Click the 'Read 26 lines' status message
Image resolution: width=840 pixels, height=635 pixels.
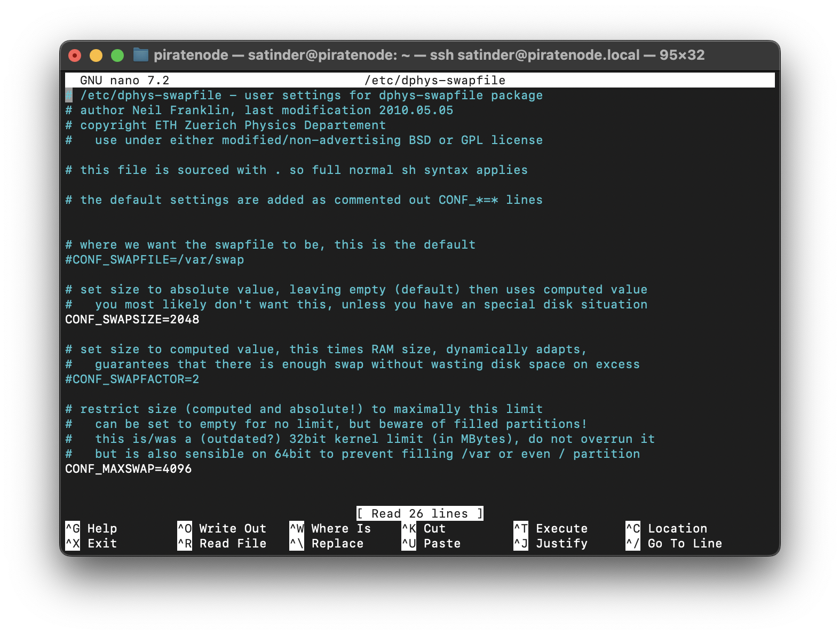pyautogui.click(x=420, y=513)
